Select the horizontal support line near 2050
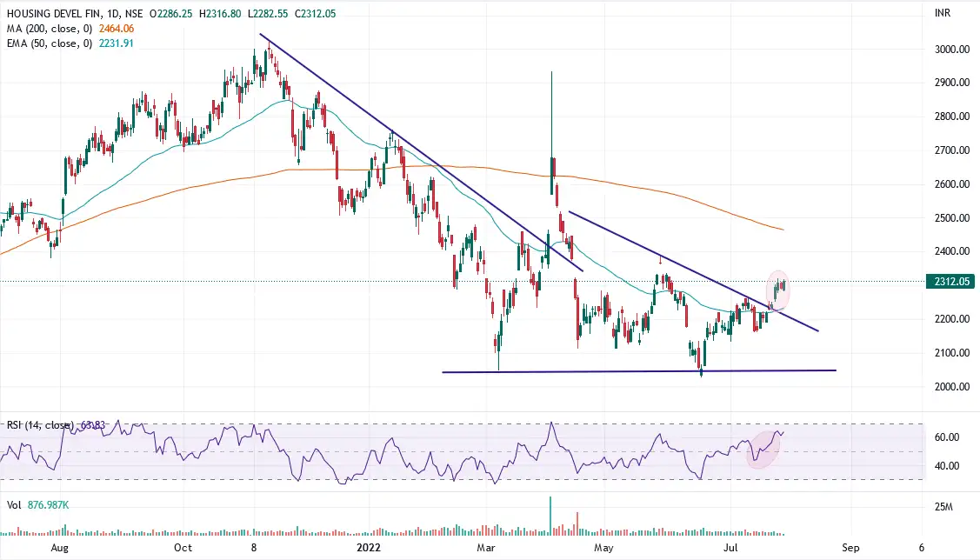The image size is (980, 560). 635,370
